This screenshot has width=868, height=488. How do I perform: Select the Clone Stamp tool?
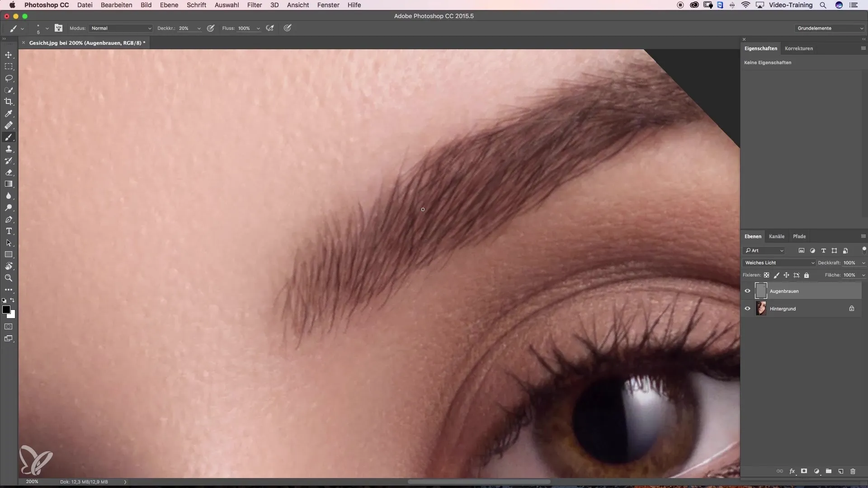9,149
